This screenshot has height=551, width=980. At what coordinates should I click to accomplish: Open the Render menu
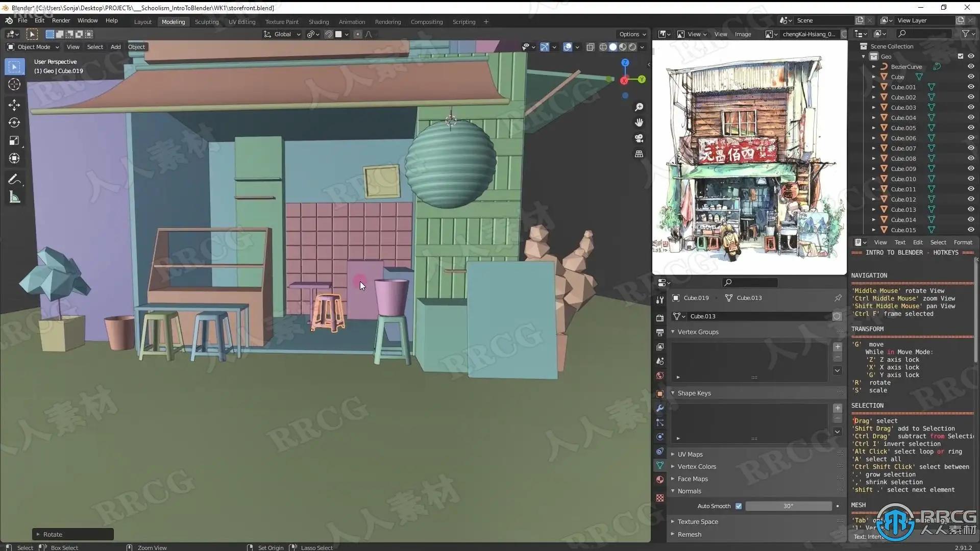tap(61, 21)
